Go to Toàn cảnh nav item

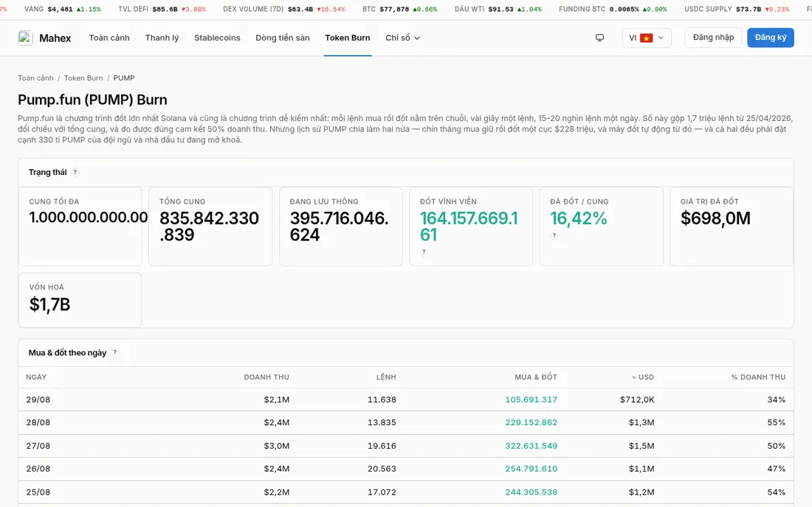pos(109,38)
